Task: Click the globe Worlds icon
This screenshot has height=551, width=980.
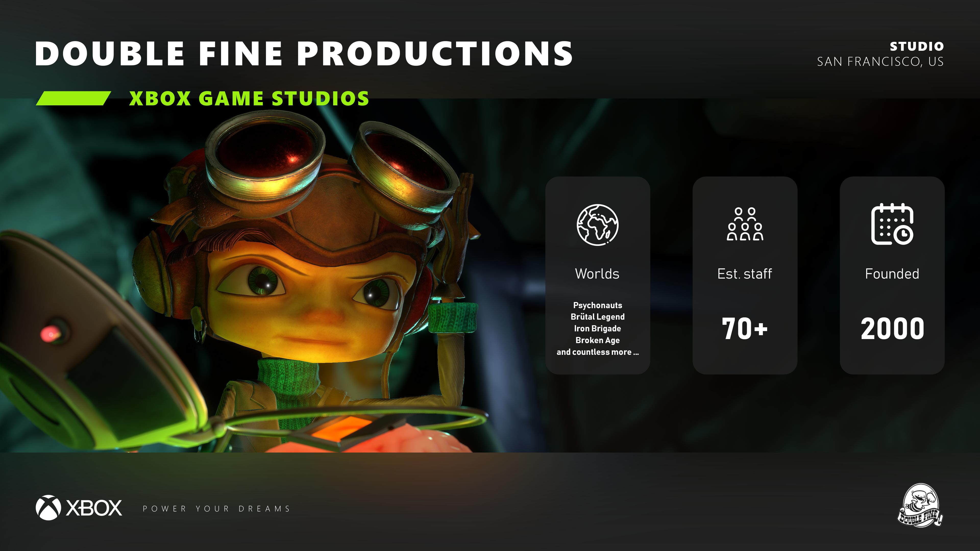Action: tap(597, 224)
